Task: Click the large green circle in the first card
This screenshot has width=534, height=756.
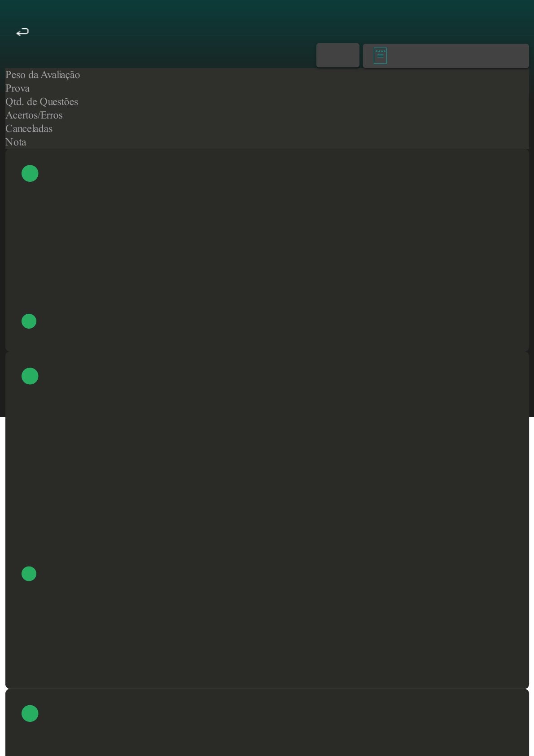Action: [x=30, y=173]
